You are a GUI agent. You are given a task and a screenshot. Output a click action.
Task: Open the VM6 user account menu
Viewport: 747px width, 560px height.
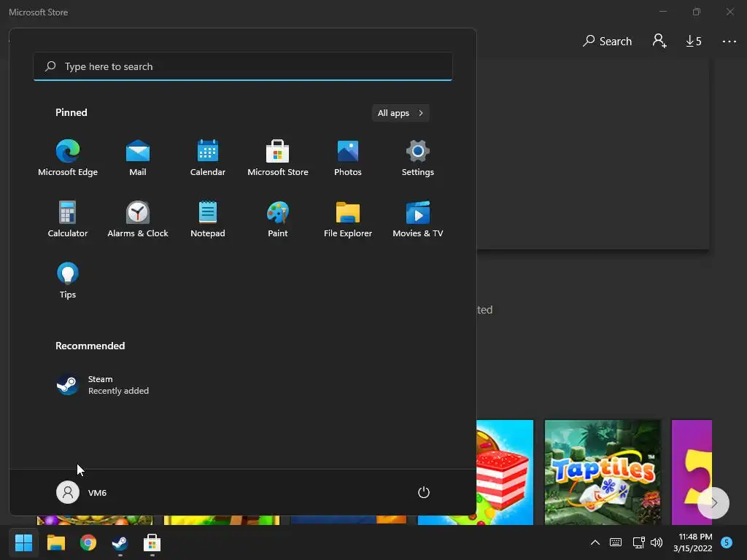[82, 492]
